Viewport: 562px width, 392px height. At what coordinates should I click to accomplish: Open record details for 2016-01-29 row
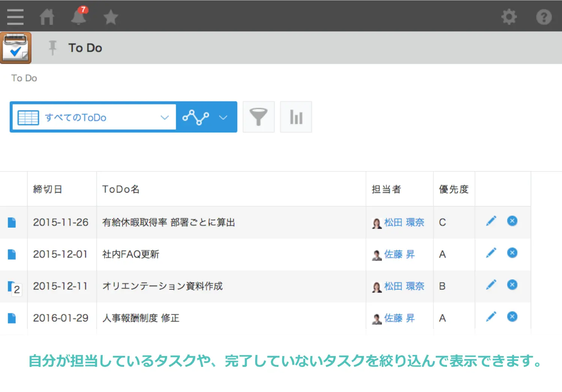[x=12, y=318]
